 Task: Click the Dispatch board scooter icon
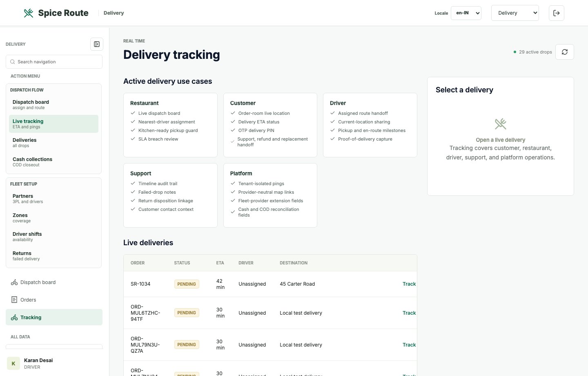pos(14,282)
